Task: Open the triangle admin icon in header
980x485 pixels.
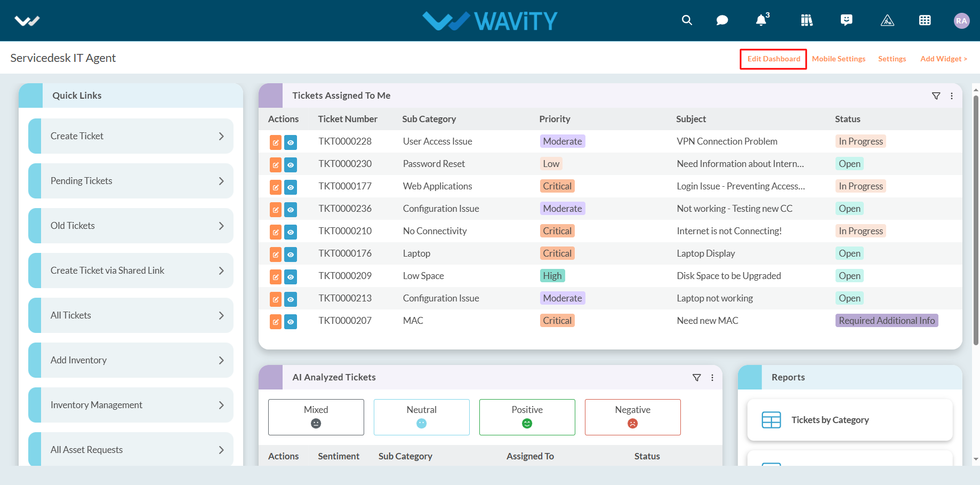Action: click(x=887, y=20)
